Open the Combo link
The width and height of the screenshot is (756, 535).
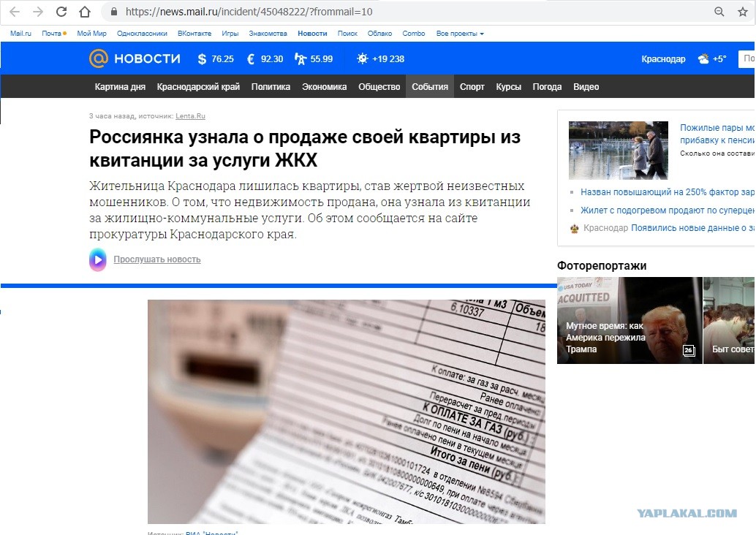(414, 34)
